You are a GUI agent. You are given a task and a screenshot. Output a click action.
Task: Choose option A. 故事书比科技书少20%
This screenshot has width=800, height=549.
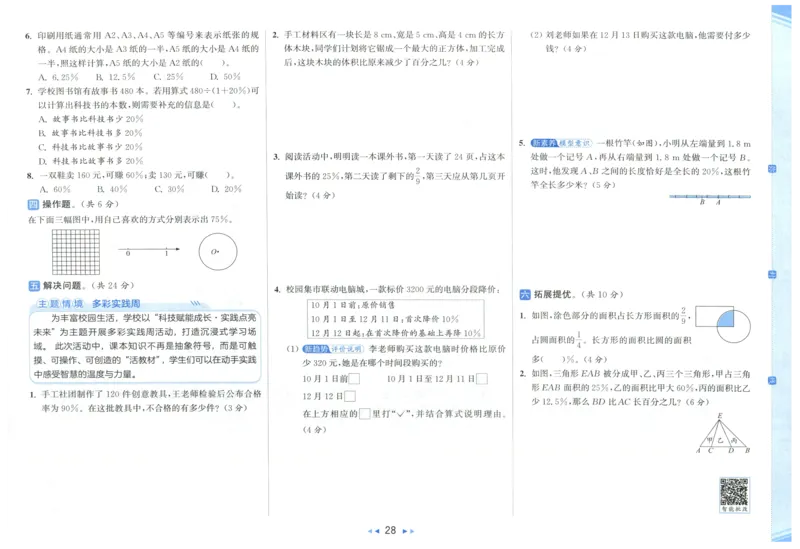[91, 119]
